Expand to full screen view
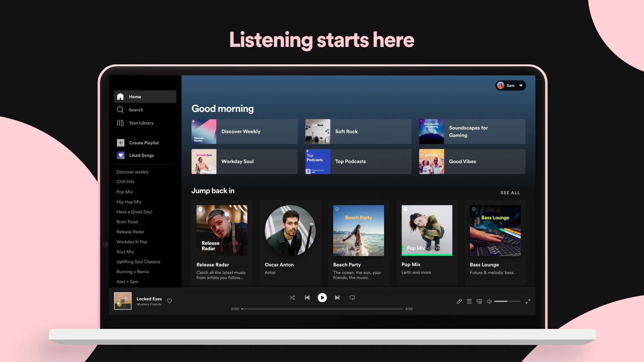Viewport: 644px width, 362px height. [x=528, y=301]
